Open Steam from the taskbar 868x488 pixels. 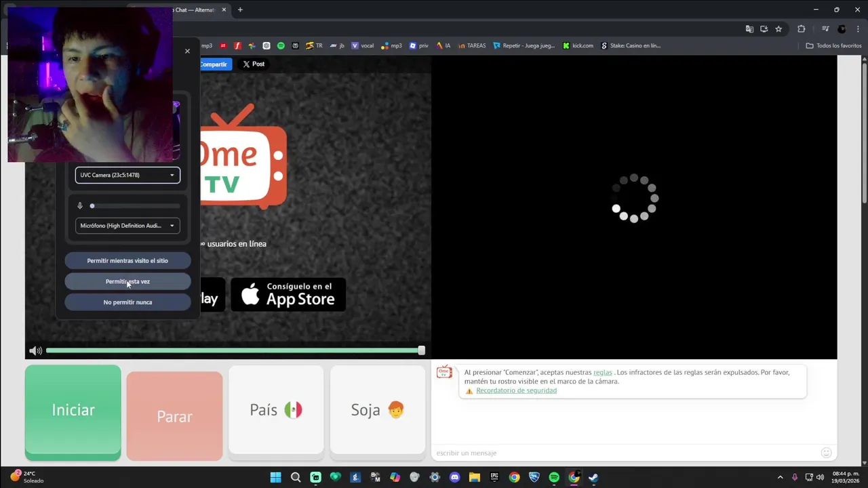pyautogui.click(x=593, y=477)
